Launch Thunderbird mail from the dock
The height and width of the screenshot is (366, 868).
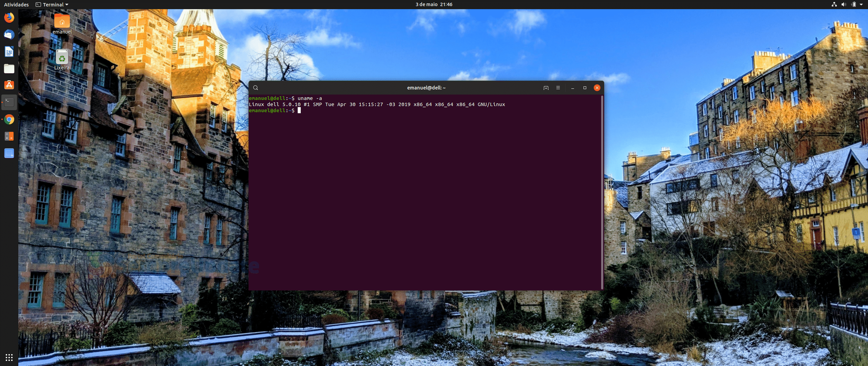coord(9,35)
